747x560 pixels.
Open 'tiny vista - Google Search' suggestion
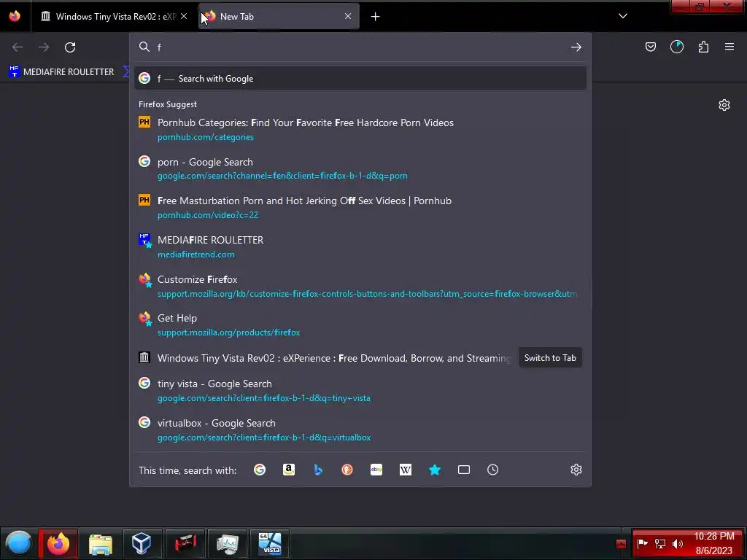pyautogui.click(x=360, y=391)
